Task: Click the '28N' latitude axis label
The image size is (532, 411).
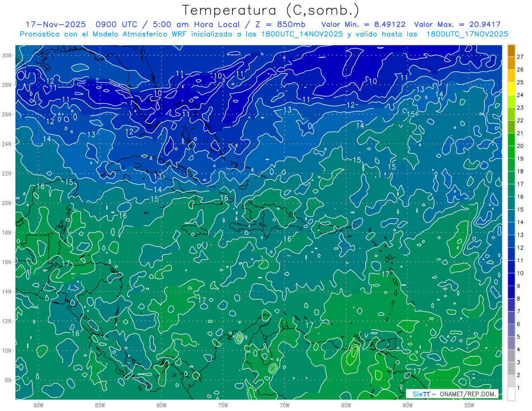Action: (x=8, y=85)
